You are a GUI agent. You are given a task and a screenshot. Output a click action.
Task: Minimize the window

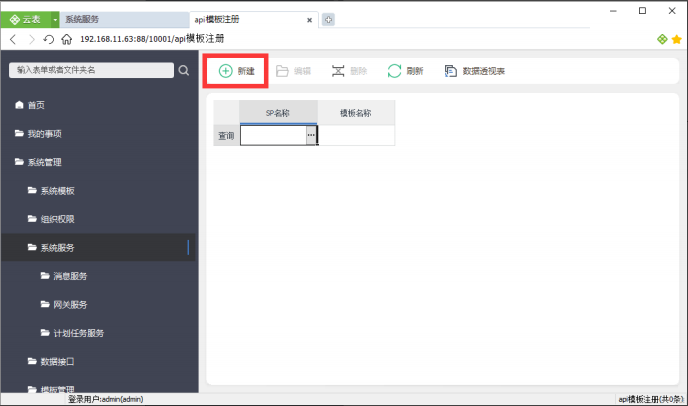pyautogui.click(x=613, y=11)
